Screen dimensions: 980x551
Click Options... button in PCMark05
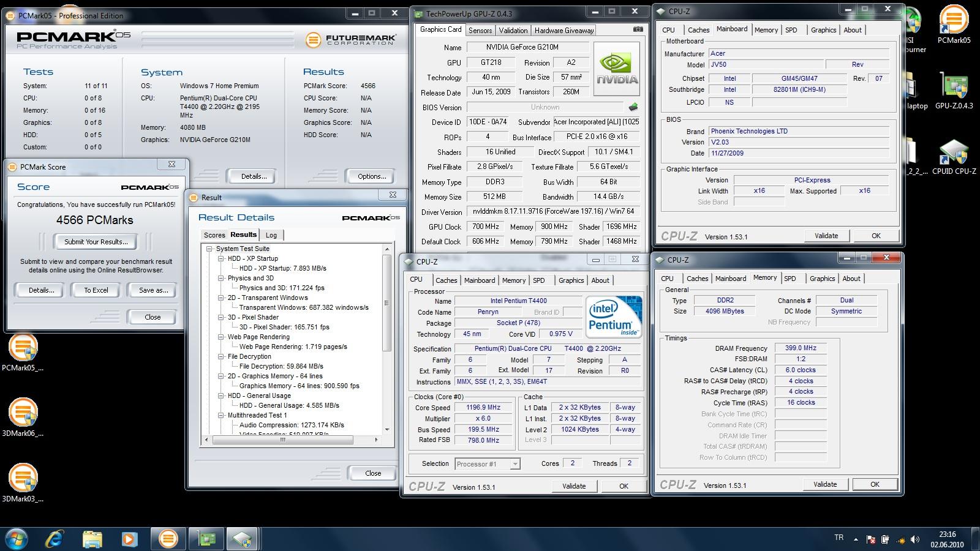(x=372, y=176)
